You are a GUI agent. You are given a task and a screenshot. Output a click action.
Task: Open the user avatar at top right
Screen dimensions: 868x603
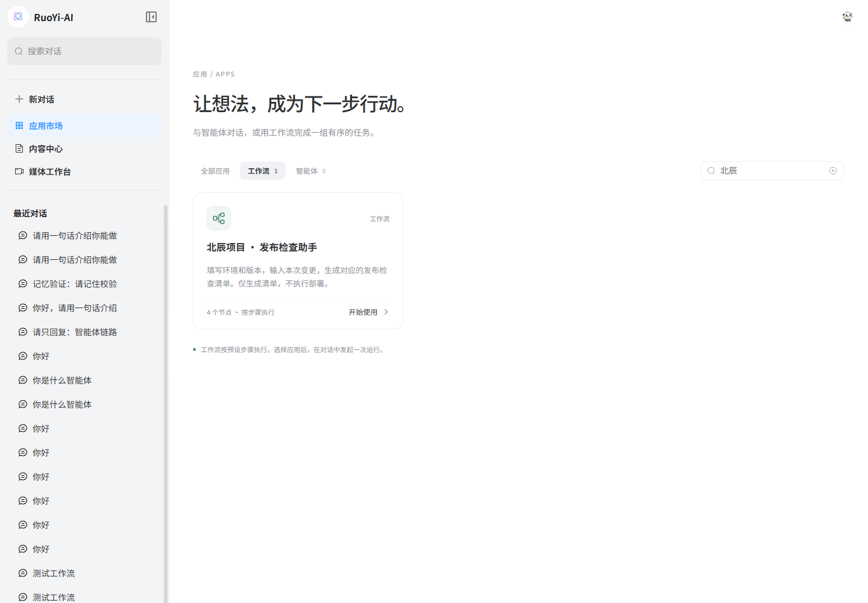tap(848, 17)
